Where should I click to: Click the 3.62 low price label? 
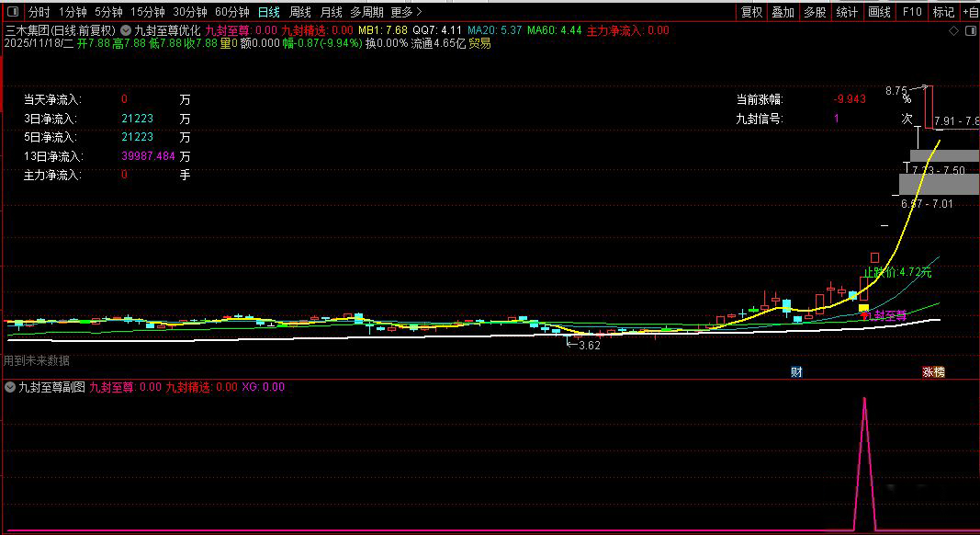point(590,346)
